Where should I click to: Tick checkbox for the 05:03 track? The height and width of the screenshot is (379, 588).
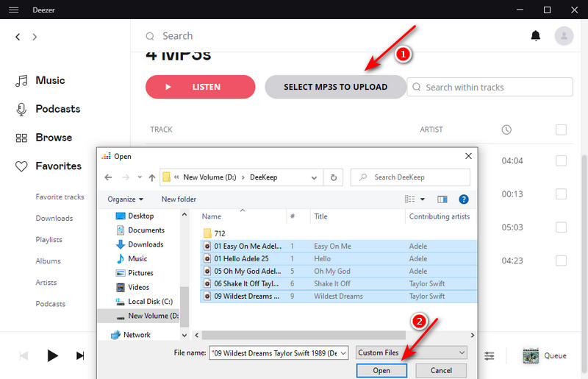(x=561, y=227)
